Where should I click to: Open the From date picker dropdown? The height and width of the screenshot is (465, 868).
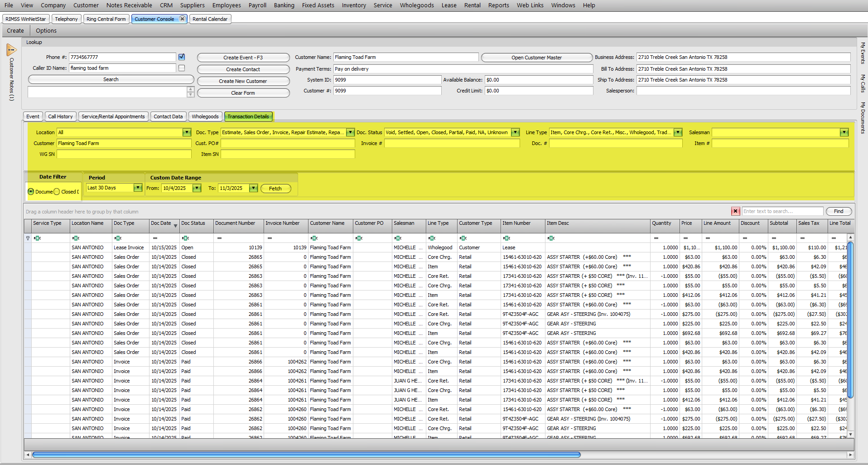pyautogui.click(x=197, y=188)
